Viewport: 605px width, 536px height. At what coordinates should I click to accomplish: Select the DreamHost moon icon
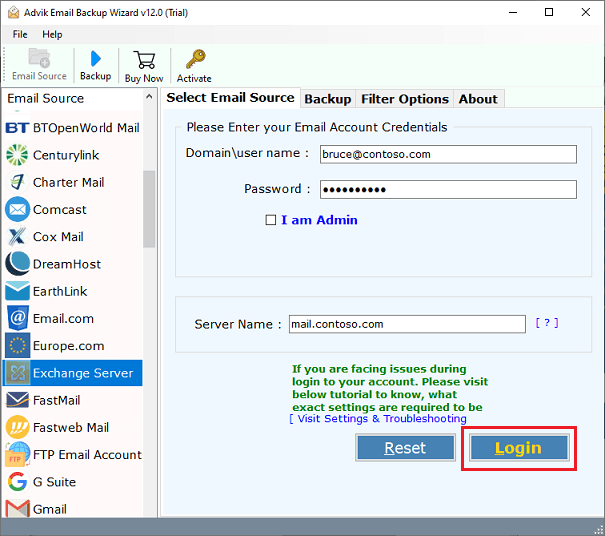tap(17, 264)
